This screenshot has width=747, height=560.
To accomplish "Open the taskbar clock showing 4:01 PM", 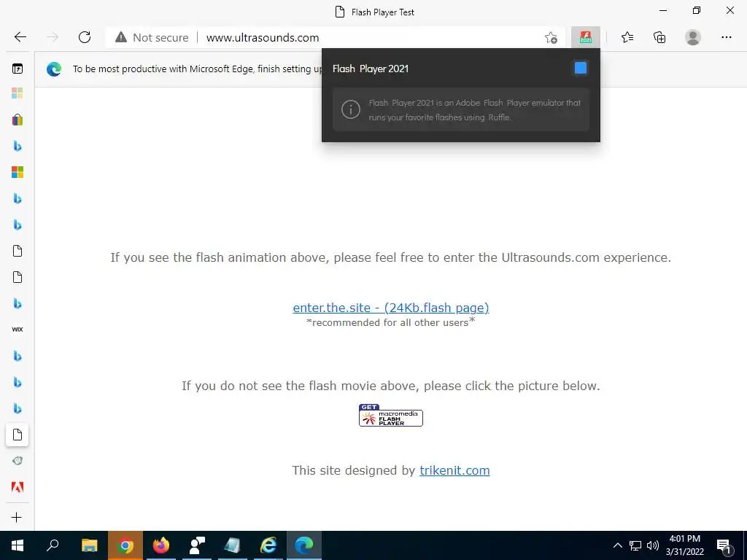I will pyautogui.click(x=684, y=545).
